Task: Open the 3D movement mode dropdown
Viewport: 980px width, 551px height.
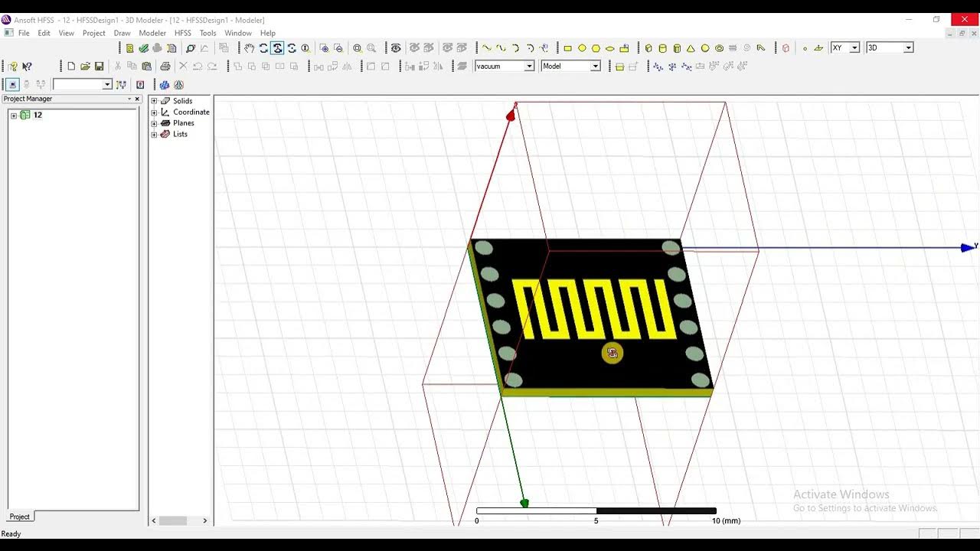Action: coord(908,47)
